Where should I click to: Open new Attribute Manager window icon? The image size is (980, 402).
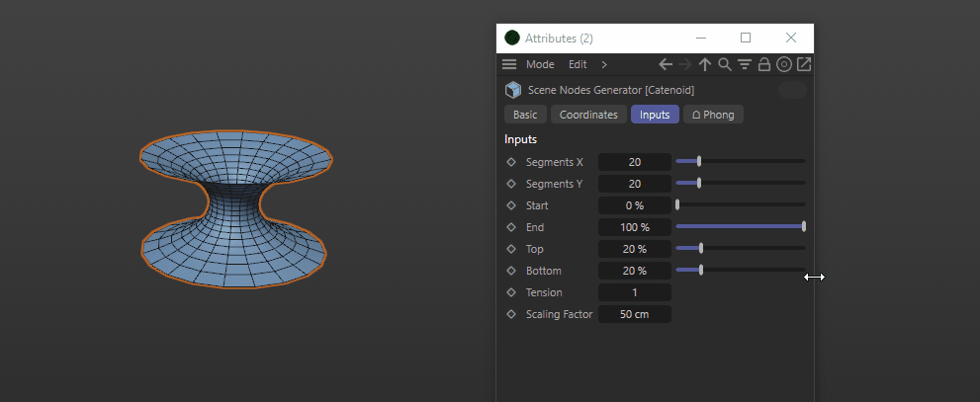tap(804, 64)
